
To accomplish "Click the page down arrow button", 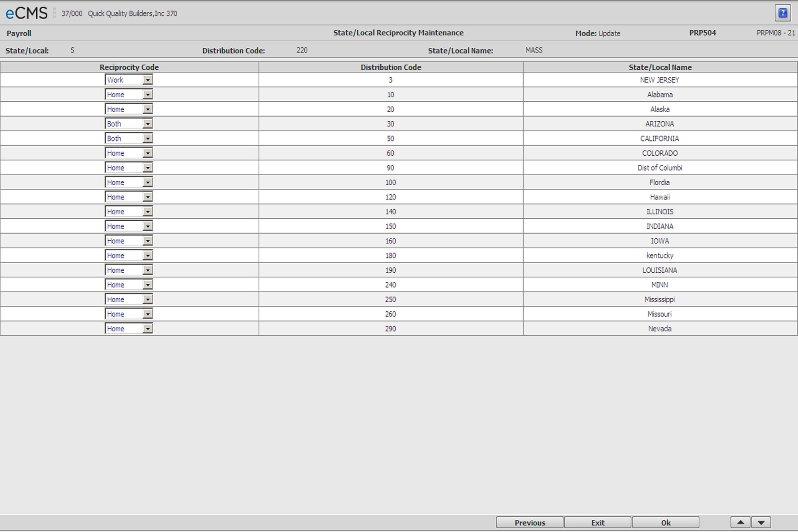I will pos(761,523).
